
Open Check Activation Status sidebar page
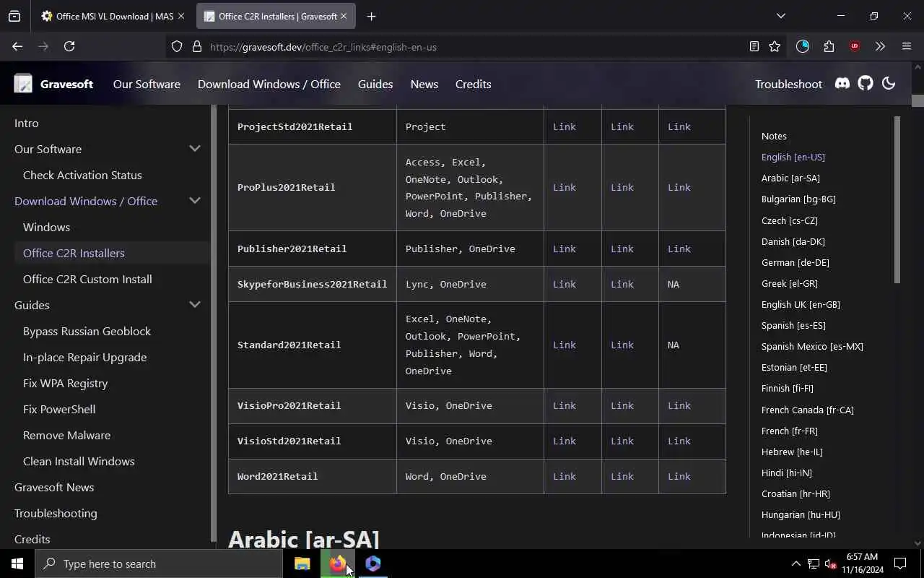coord(82,175)
